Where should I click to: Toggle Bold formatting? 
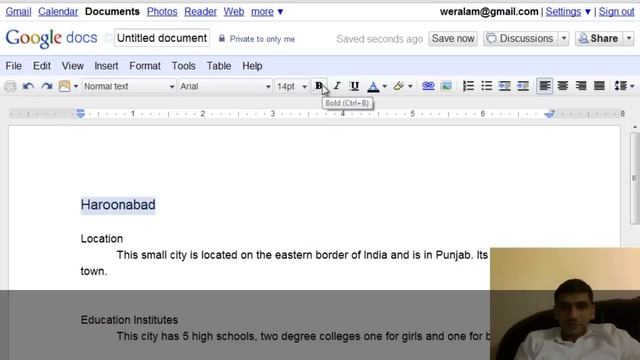click(x=319, y=86)
